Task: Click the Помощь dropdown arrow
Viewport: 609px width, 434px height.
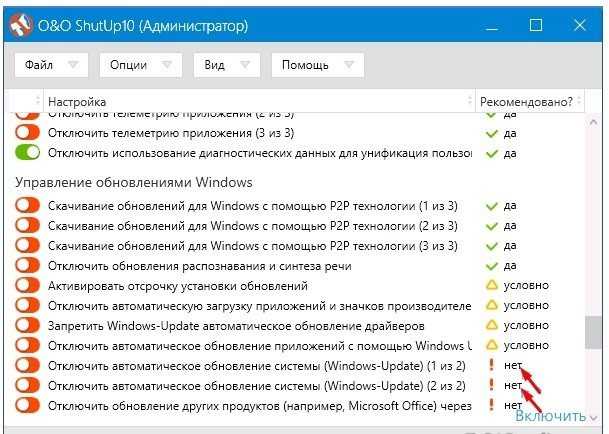Action: pyautogui.click(x=349, y=64)
